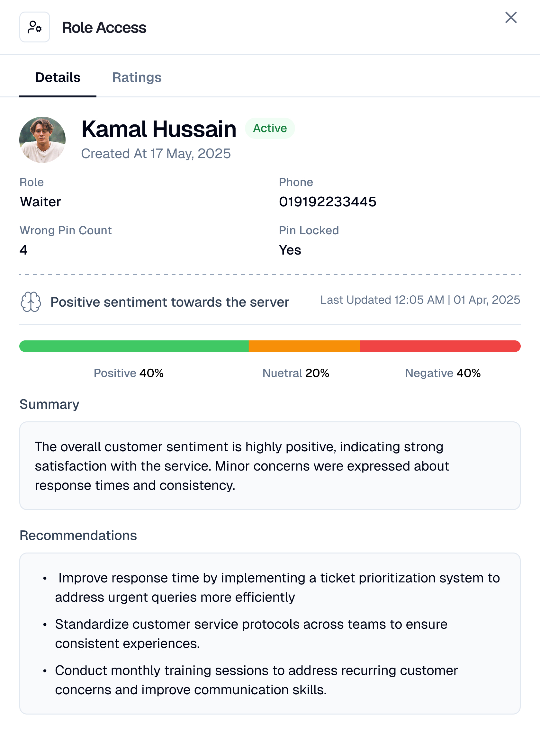Click the Role Access user-settings icon
This screenshot has width=540, height=756.
[35, 27]
